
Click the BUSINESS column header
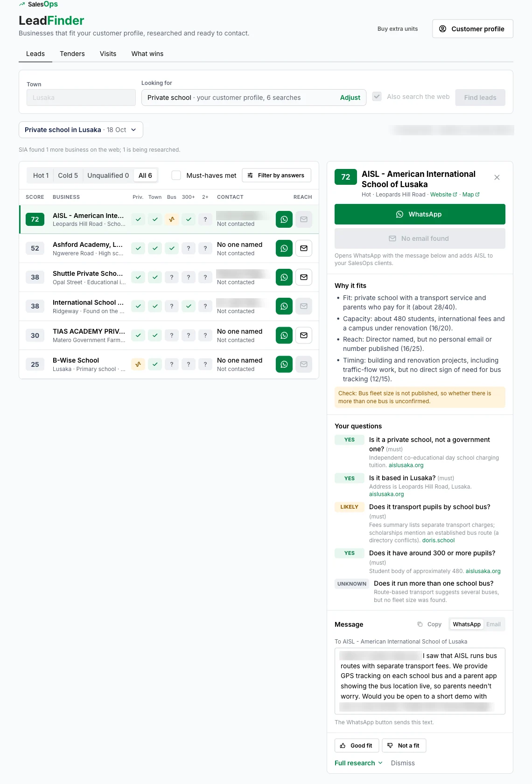(x=66, y=197)
